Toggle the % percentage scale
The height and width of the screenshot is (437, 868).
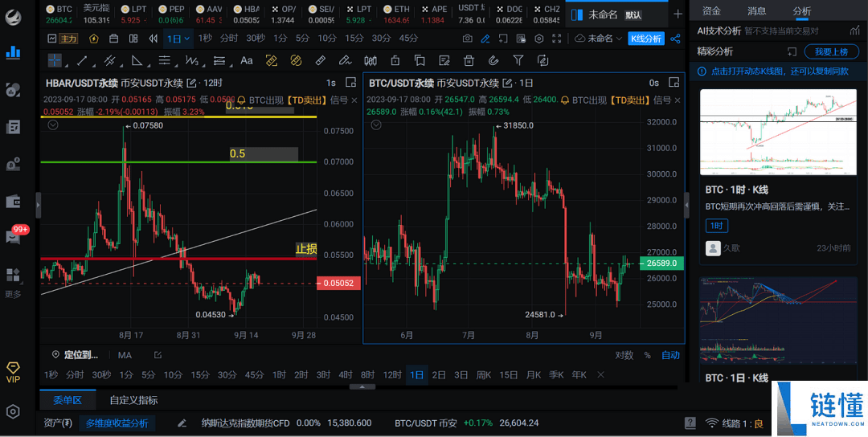(x=647, y=355)
